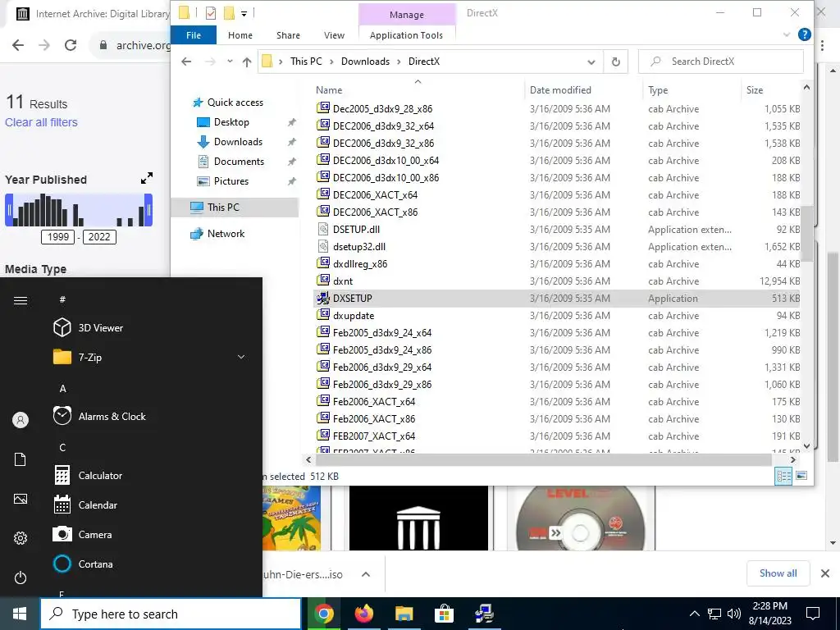The image size is (840, 630).
Task: Switch to the View ribbon tab
Action: [x=335, y=35]
